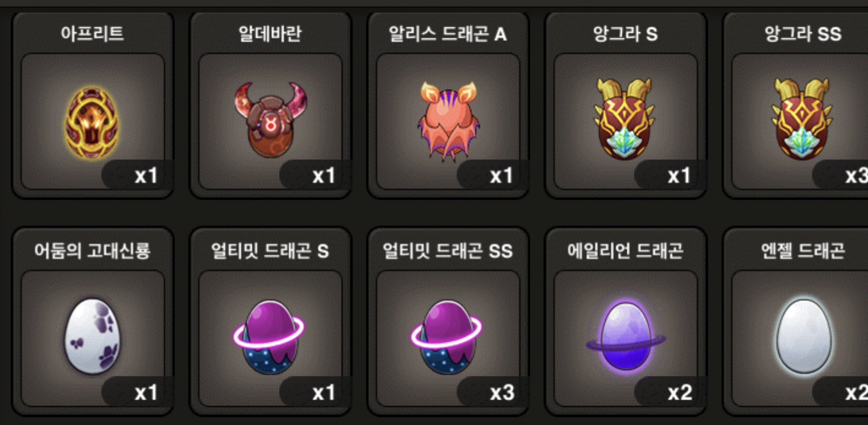The width and height of the screenshot is (868, 425).
Task: Click the 알데바란 horned egg icon
Action: click(270, 119)
